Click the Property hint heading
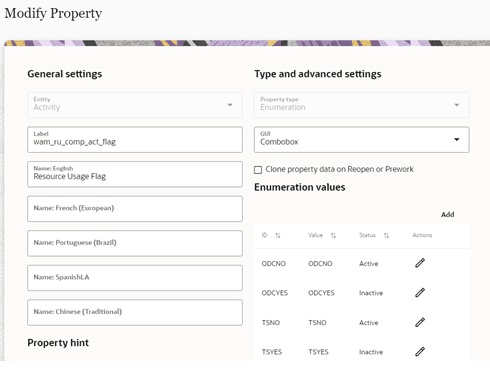Screen dimensions: 490x376 pyautogui.click(x=58, y=343)
